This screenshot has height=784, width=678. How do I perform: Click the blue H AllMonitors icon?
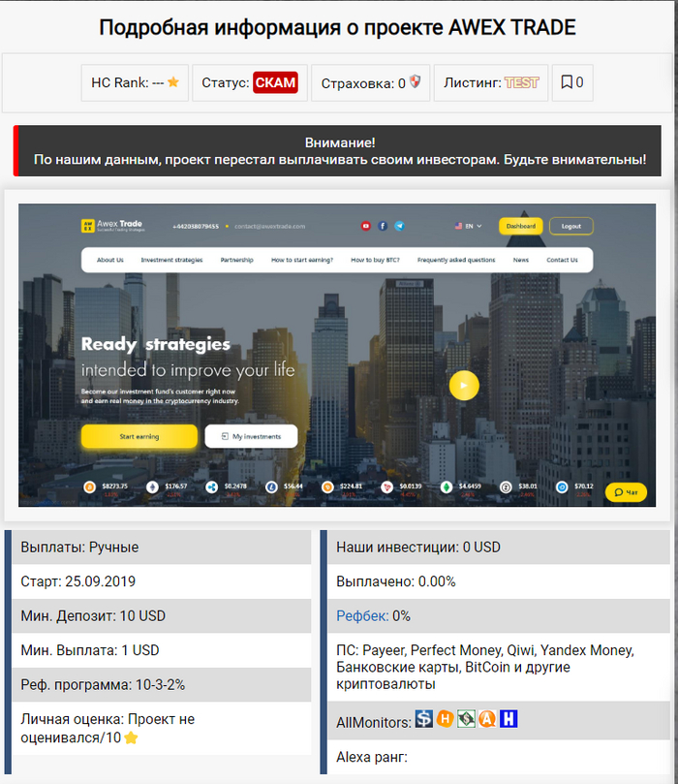click(x=508, y=719)
